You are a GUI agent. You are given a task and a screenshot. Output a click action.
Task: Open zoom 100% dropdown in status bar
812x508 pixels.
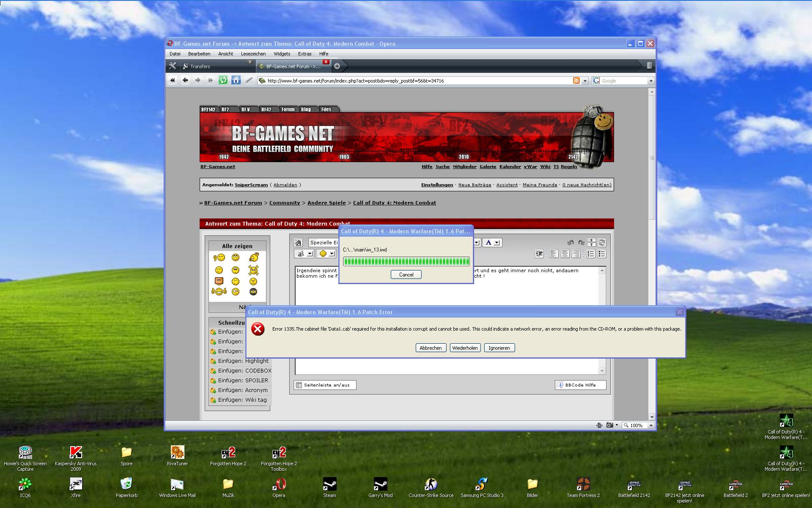coord(651,425)
